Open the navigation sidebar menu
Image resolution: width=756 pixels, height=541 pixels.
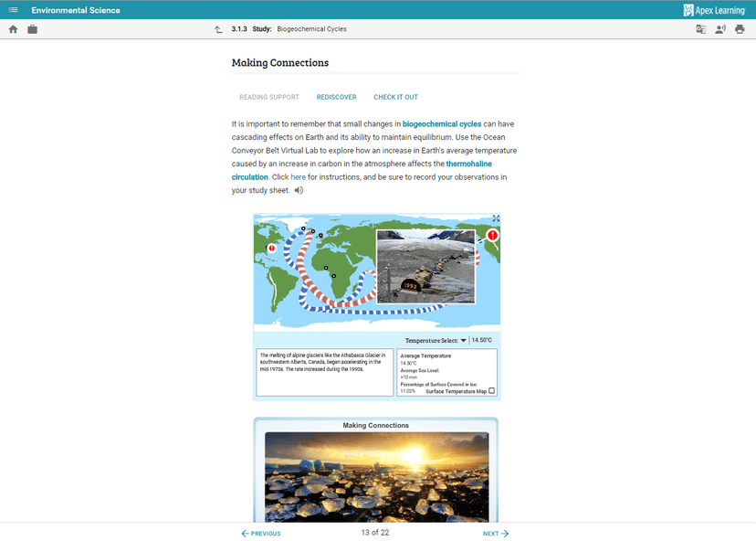tap(12, 9)
